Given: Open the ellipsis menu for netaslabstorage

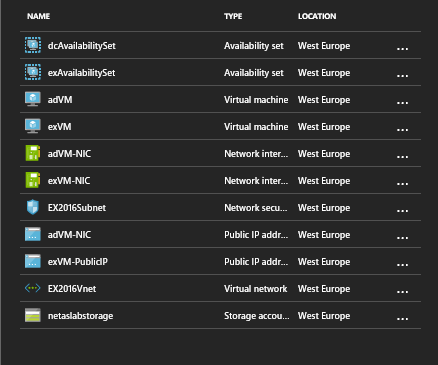Looking at the screenshot, I should pyautogui.click(x=402, y=319).
